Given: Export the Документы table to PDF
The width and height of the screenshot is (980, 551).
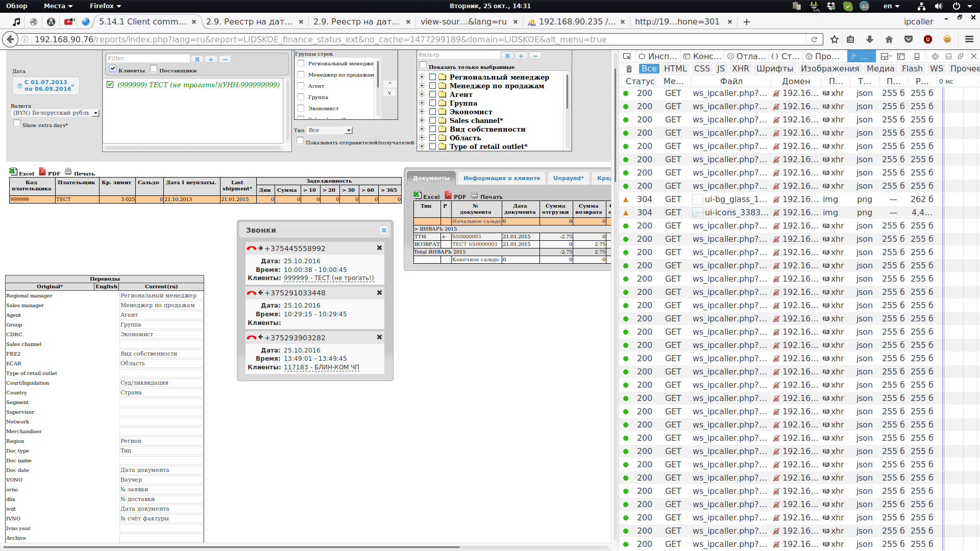Looking at the screenshot, I should tap(455, 196).
